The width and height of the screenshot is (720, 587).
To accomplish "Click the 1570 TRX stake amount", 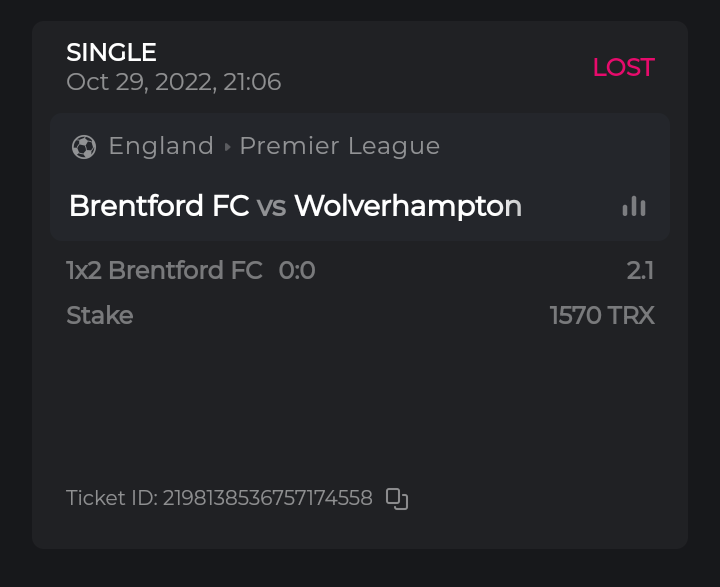I will [x=602, y=316].
